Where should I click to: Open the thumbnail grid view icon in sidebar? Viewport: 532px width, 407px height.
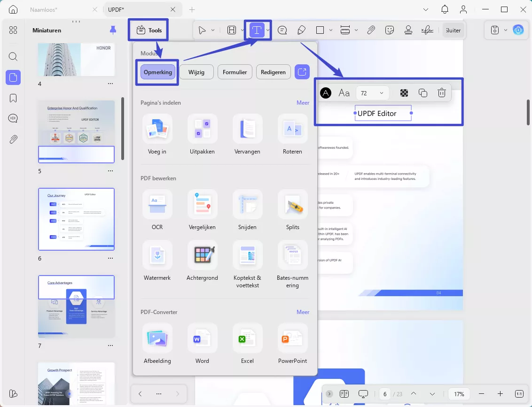pos(13,31)
